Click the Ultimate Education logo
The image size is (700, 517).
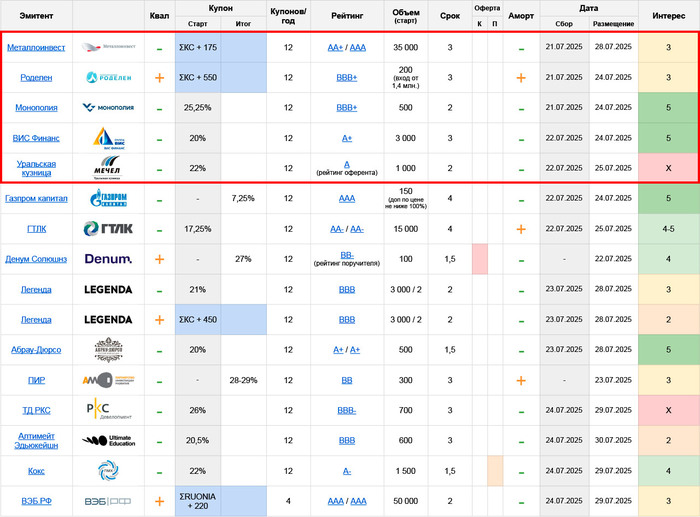[108, 440]
